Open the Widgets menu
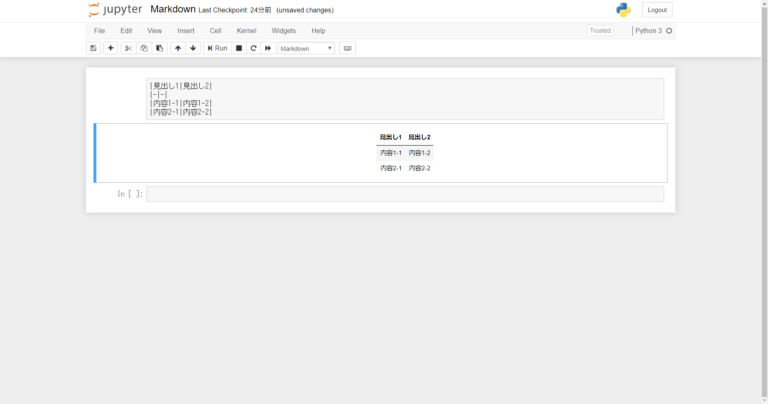Image resolution: width=768 pixels, height=404 pixels. pos(284,31)
